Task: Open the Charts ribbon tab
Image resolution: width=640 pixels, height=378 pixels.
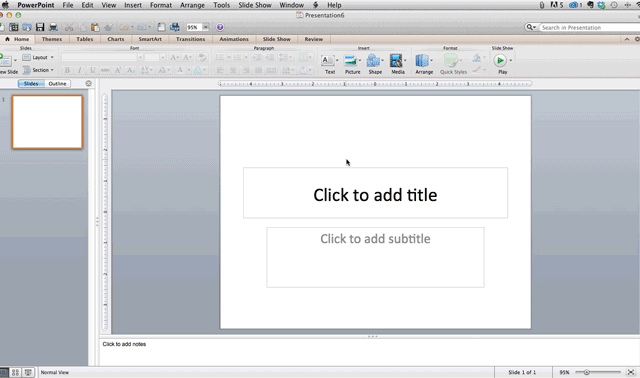Action: 116,39
